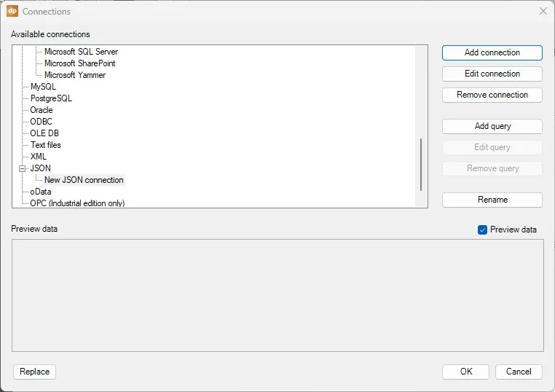Toggle the Preview data checkbox

(x=482, y=230)
